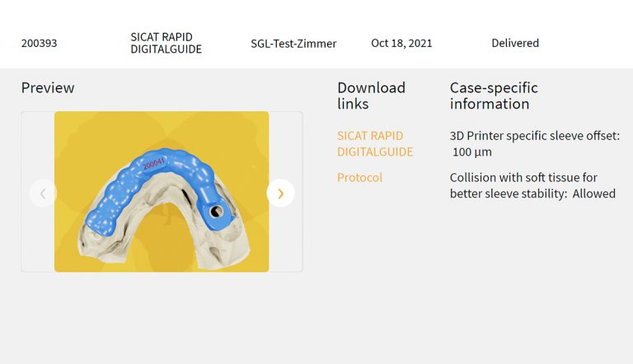
Task: Click the number printed on the blue guide
Action: 153,164
